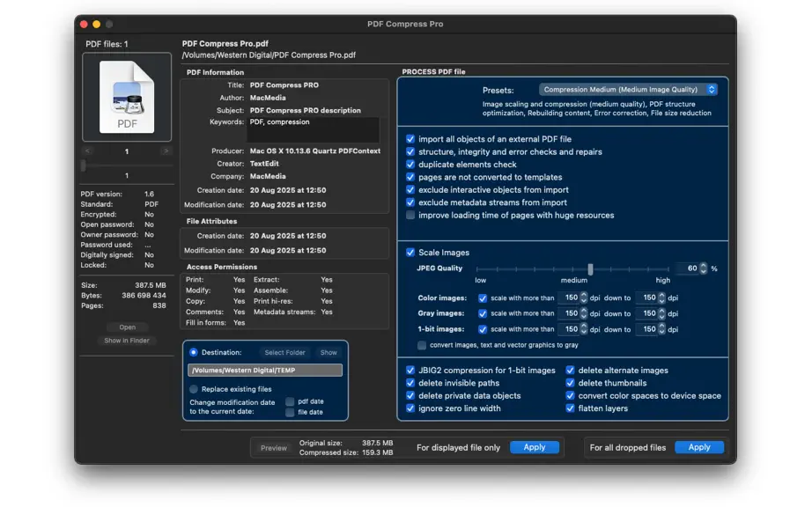Toggle delete private data objects checkbox

[x=410, y=396]
